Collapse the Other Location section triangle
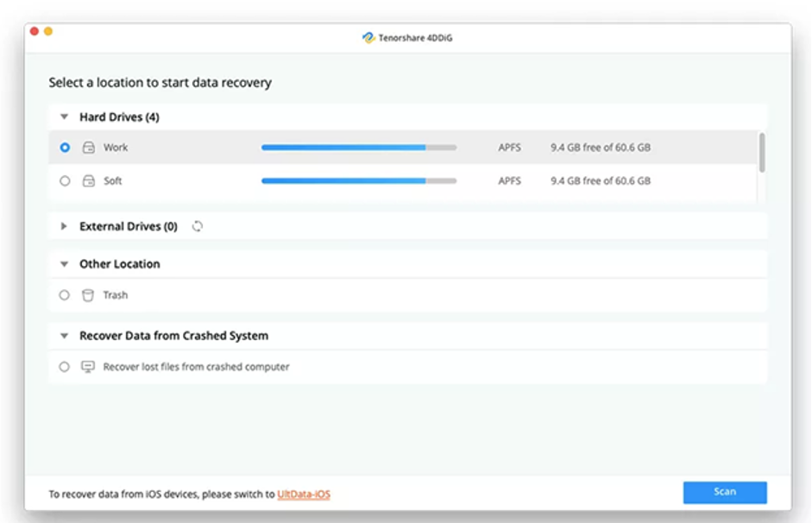 pos(64,264)
